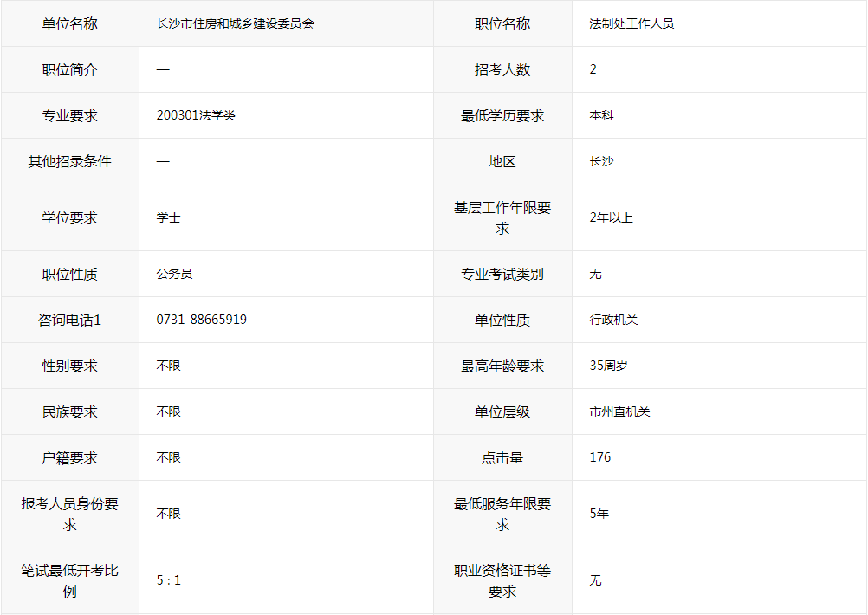Click the '职位简介' label cell
The image size is (868, 615).
tap(70, 70)
